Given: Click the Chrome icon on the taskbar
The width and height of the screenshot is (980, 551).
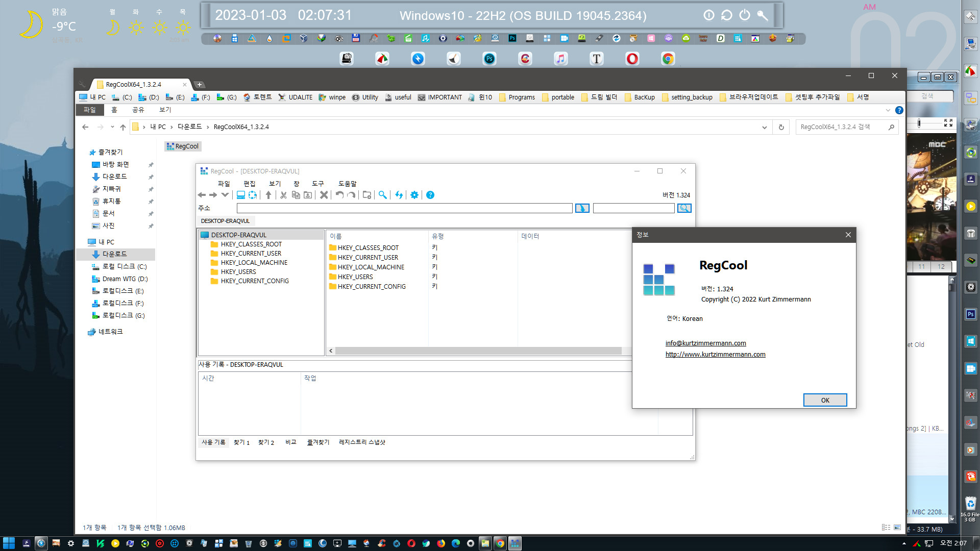Looking at the screenshot, I should [x=500, y=543].
